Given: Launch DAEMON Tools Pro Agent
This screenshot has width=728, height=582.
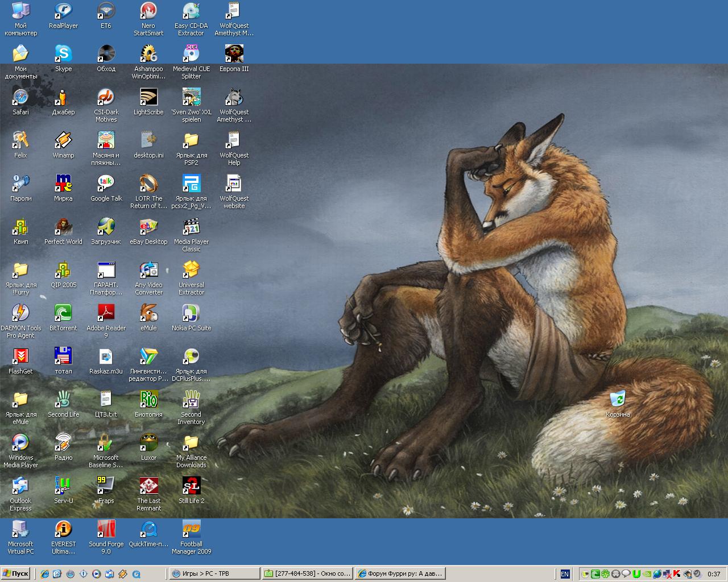Looking at the screenshot, I should pos(20,314).
